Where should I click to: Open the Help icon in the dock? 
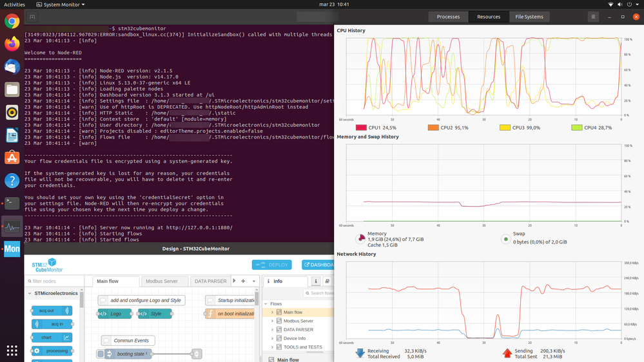pyautogui.click(x=12, y=180)
